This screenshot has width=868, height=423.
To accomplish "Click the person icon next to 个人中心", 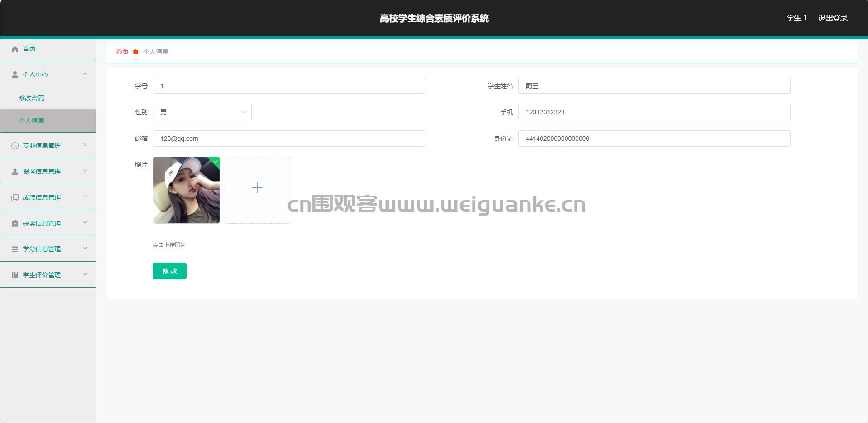I will [x=15, y=74].
